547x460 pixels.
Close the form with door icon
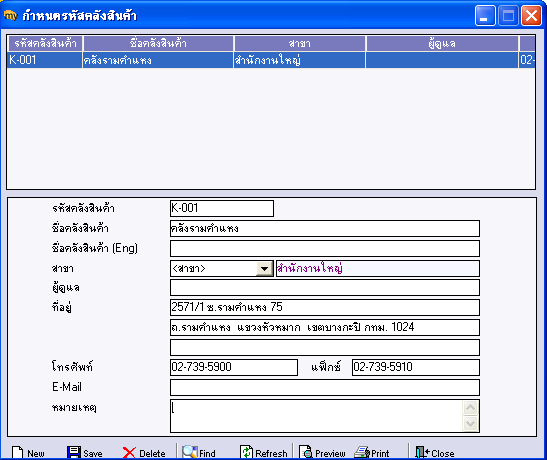(x=422, y=452)
